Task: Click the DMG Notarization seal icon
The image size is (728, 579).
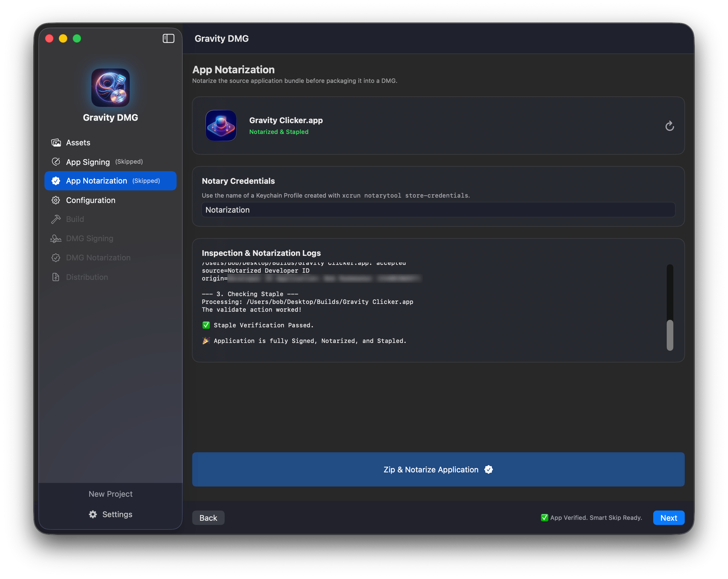Action: pos(56,258)
